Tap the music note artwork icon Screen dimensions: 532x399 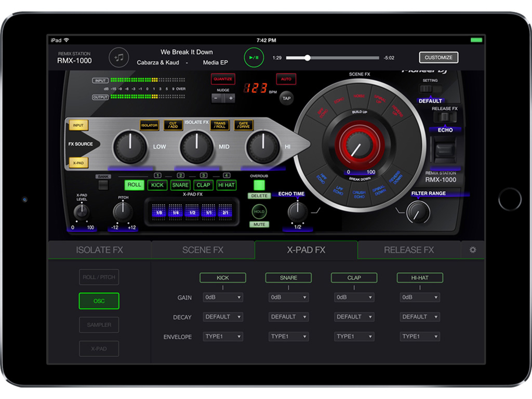pyautogui.click(x=118, y=57)
